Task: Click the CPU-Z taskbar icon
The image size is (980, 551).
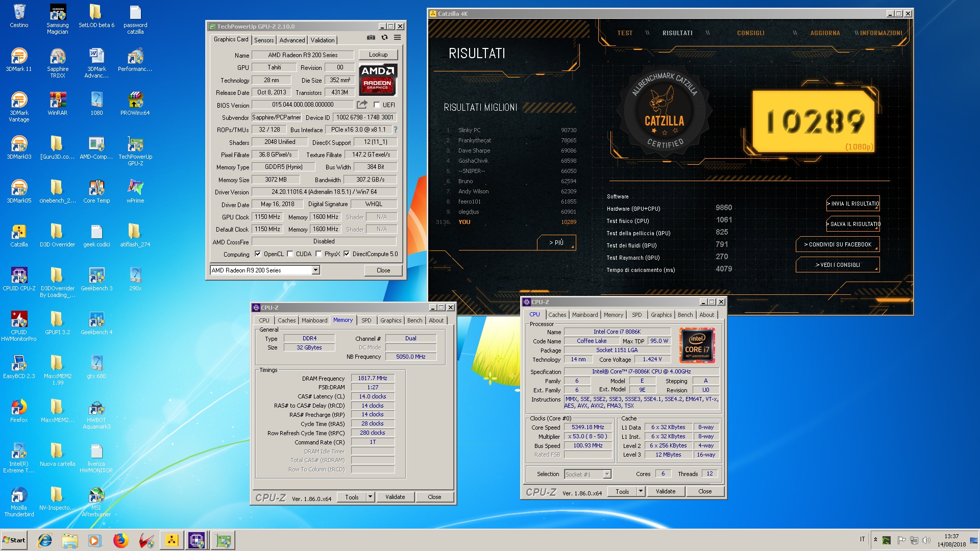Action: (197, 540)
